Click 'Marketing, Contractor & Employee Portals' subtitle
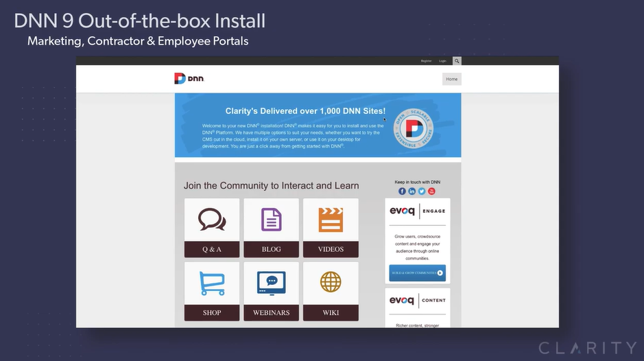Screen dimensions: 644x361 point(138,41)
